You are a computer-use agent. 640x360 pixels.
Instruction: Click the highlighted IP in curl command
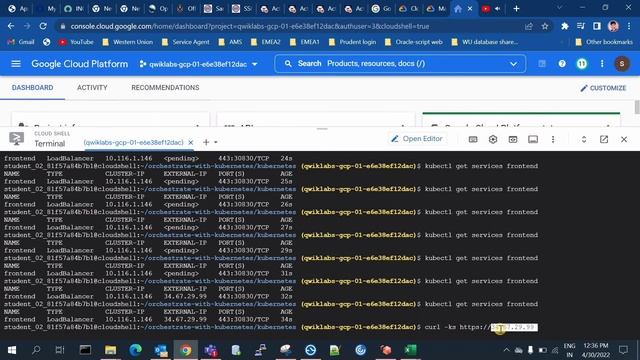click(x=514, y=327)
